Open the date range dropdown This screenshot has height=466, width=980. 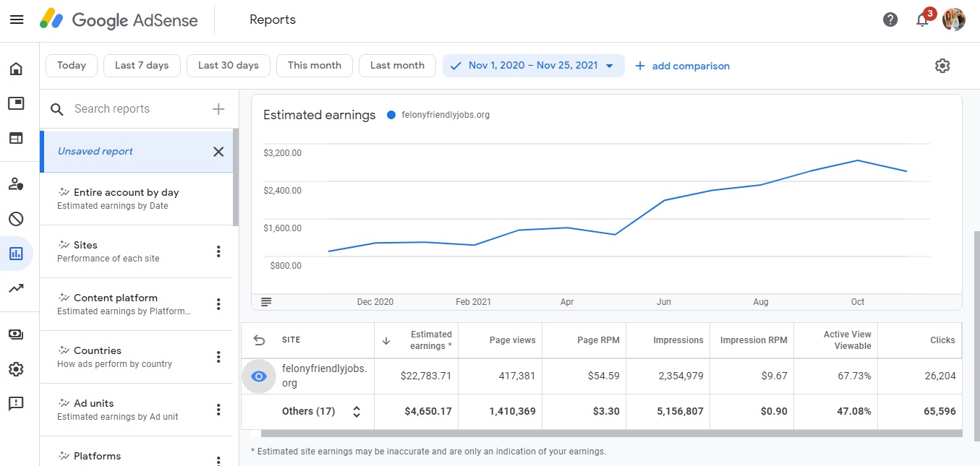[x=534, y=66]
